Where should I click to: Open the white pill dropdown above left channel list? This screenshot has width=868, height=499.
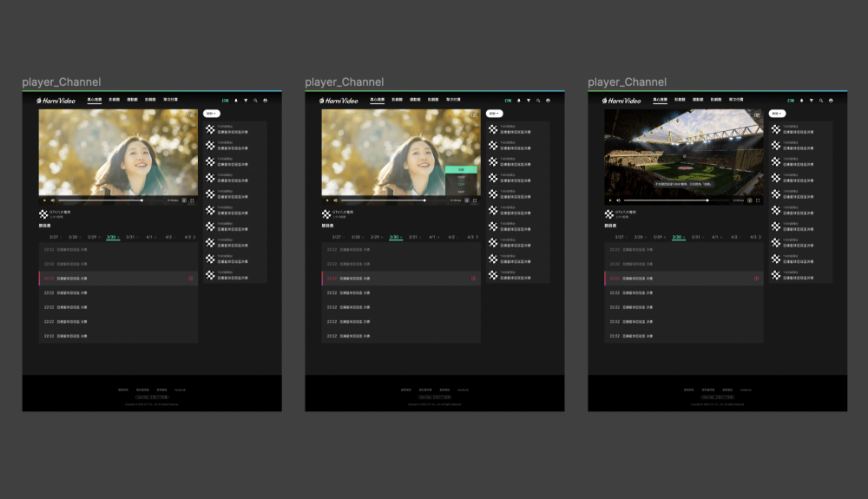[211, 114]
